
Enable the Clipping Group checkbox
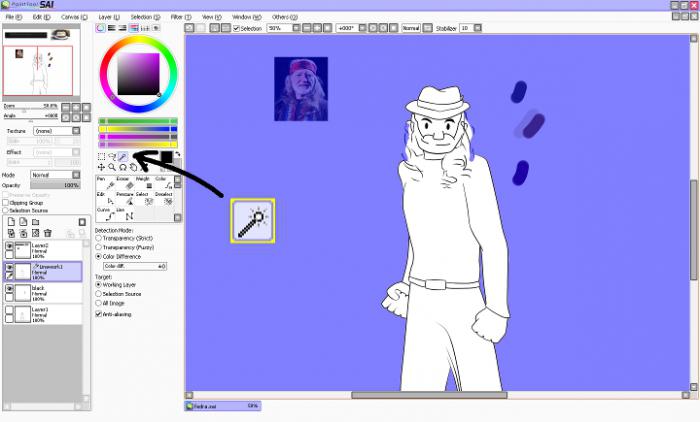5,203
